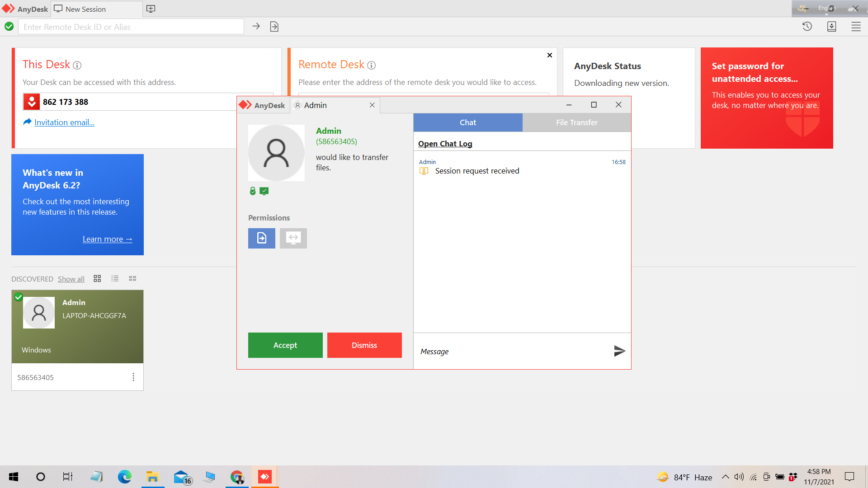
Task: Accept the incoming session request
Action: point(285,345)
